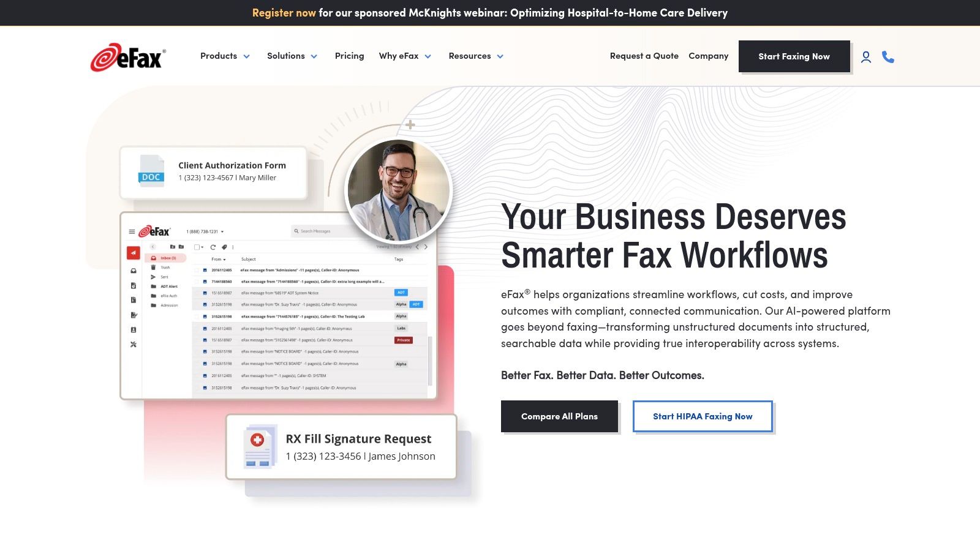Screen dimensions: 980x551
Task: Click the wrench tools icon in the mockup's left rail
Action: 134,345
